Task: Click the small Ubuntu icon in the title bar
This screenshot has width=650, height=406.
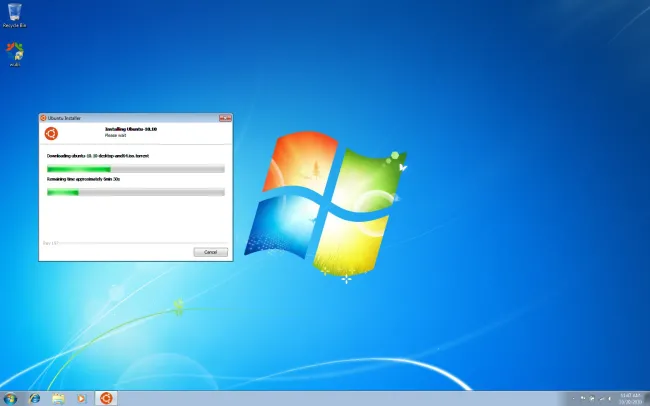Action: pos(43,118)
